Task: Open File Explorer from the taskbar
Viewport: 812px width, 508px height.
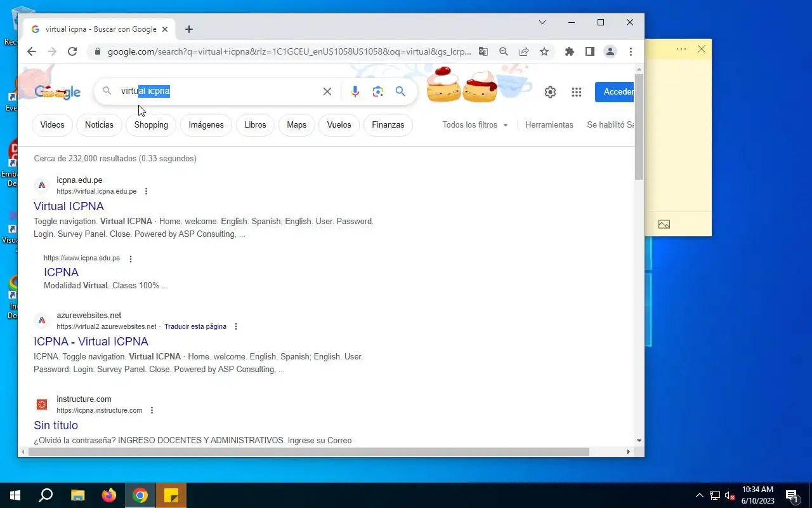Action: (x=77, y=495)
